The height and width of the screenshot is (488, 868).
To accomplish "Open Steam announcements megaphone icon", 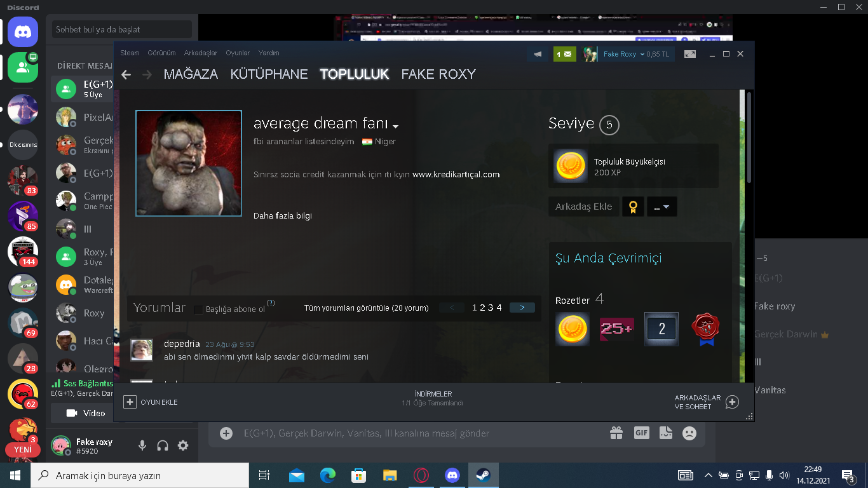I will point(538,55).
